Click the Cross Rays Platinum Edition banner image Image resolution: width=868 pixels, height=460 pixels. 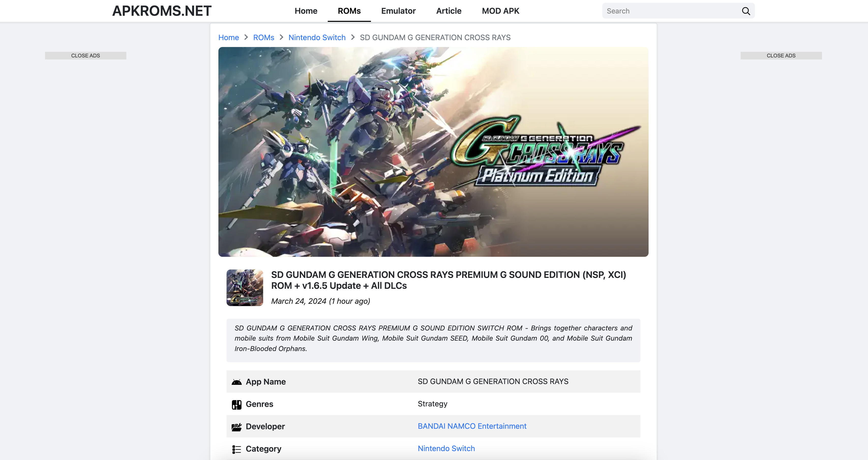click(x=433, y=152)
